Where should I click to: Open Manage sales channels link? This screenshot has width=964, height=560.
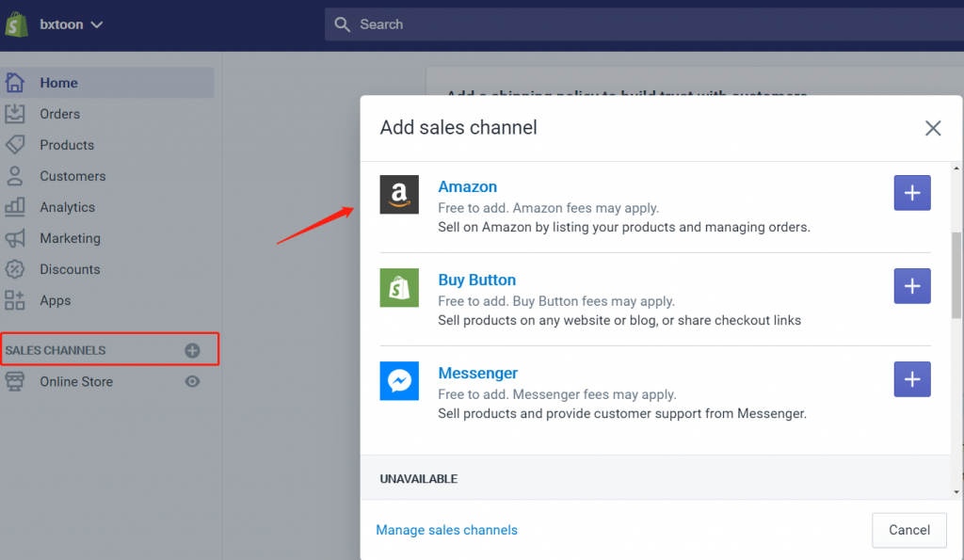click(446, 530)
